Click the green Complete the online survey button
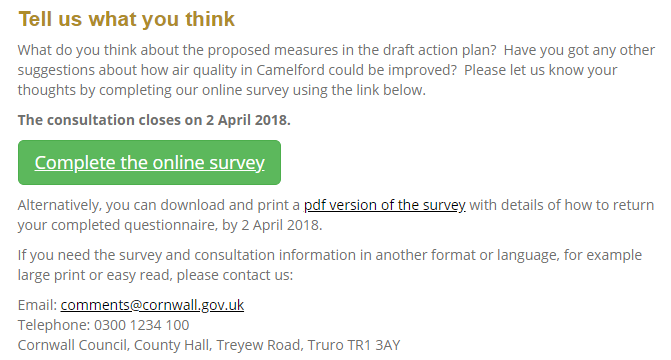The image size is (671, 360). click(149, 163)
